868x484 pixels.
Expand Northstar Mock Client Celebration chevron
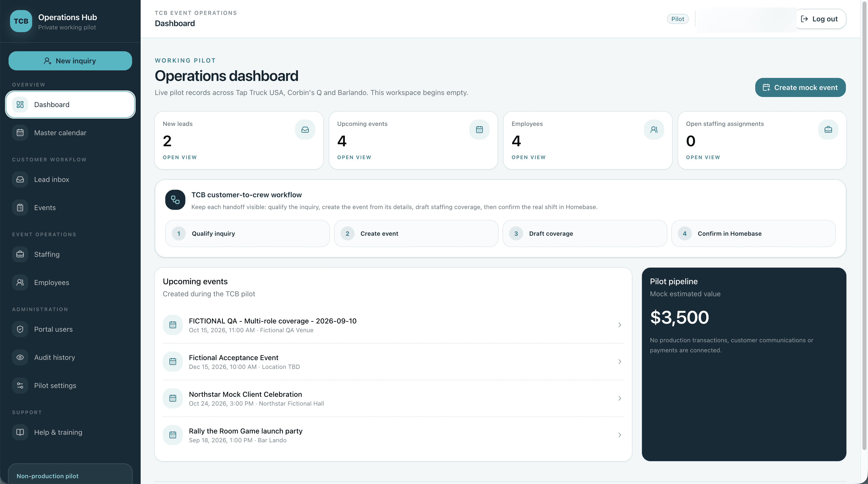coord(619,398)
